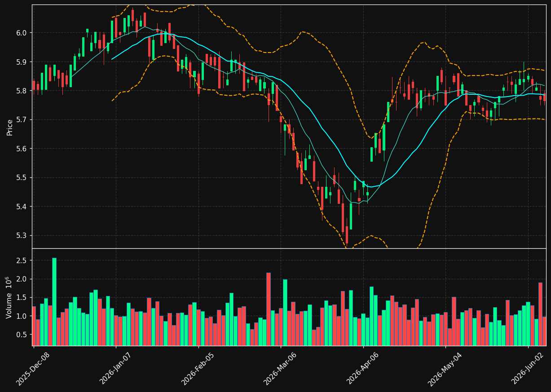Select the Volume y-axis title
The image size is (551, 392).
coord(9,298)
